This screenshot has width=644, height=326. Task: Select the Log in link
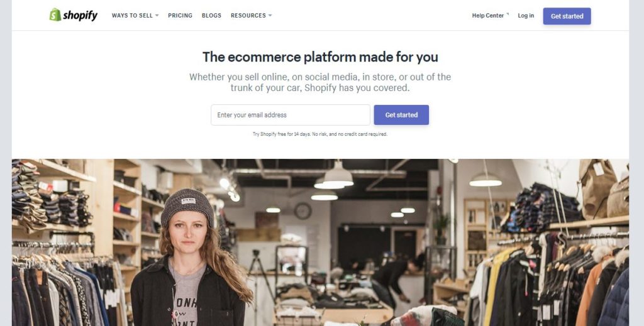click(526, 16)
